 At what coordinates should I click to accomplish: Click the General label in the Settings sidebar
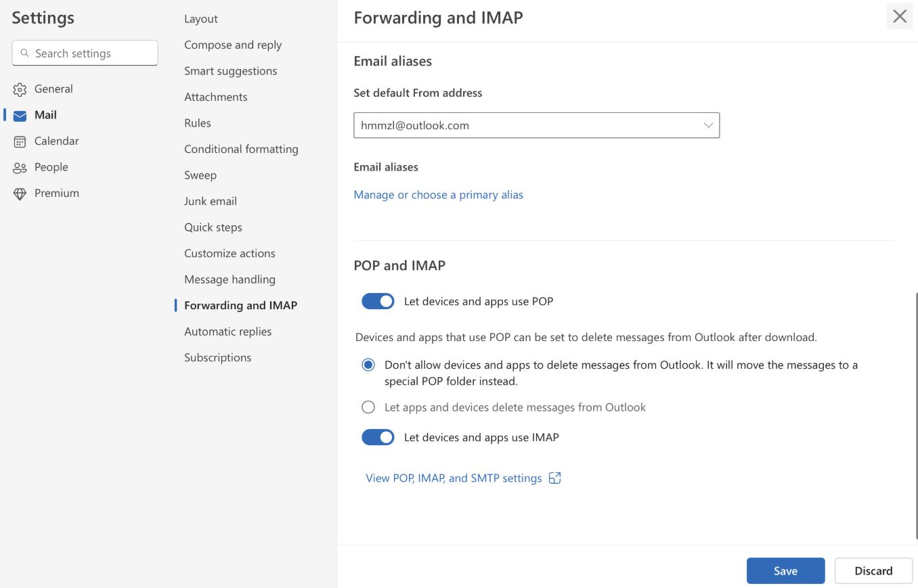tap(53, 89)
